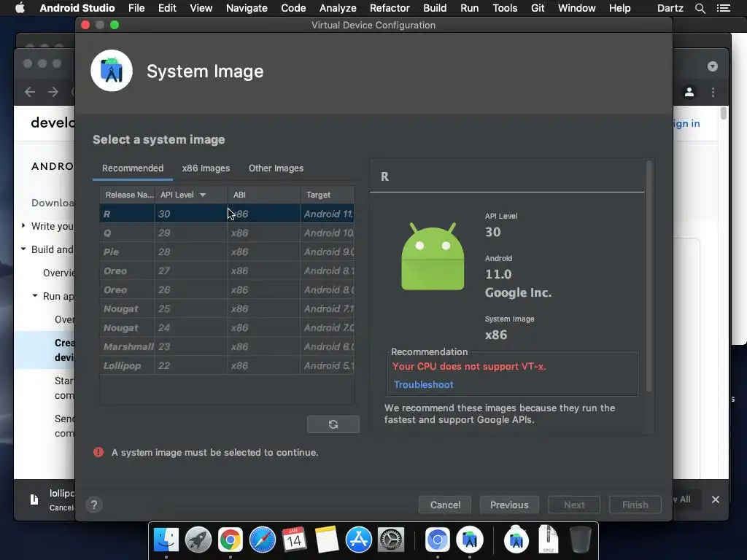Open Finder from the dock
The height and width of the screenshot is (560, 747).
click(x=166, y=540)
